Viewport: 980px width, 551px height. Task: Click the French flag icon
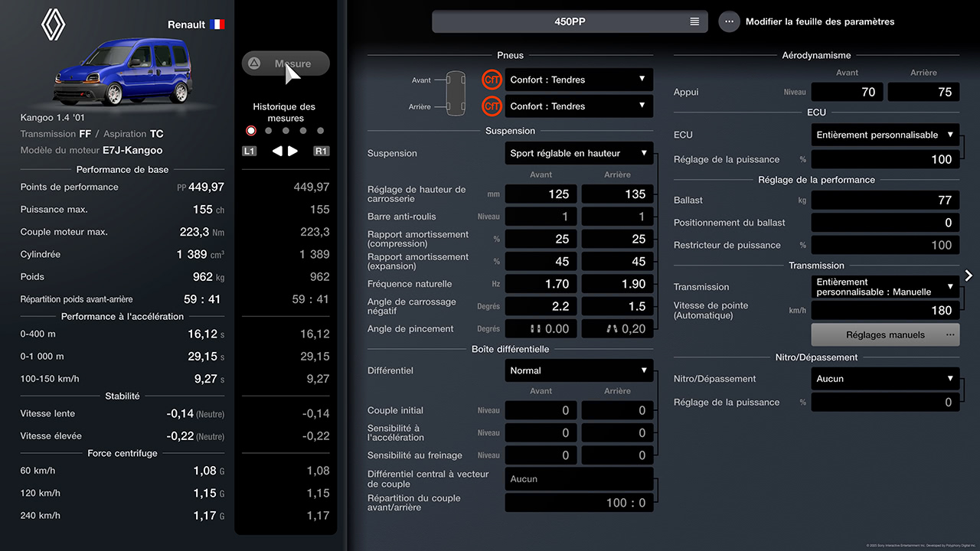coord(217,24)
